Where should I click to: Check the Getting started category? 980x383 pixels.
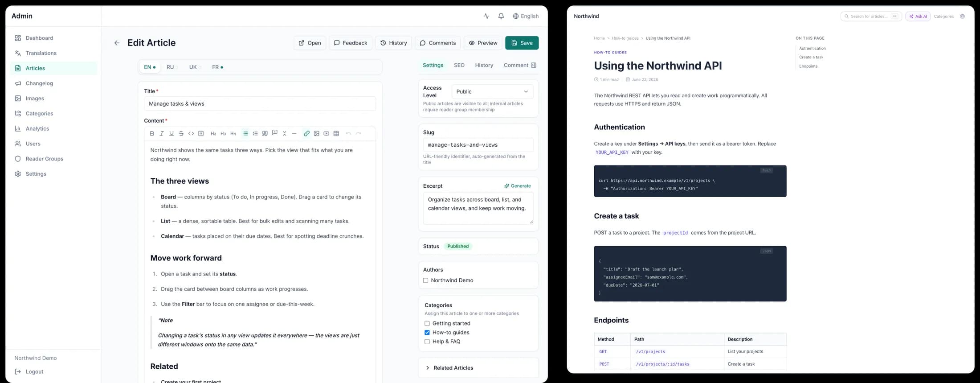[427, 323]
